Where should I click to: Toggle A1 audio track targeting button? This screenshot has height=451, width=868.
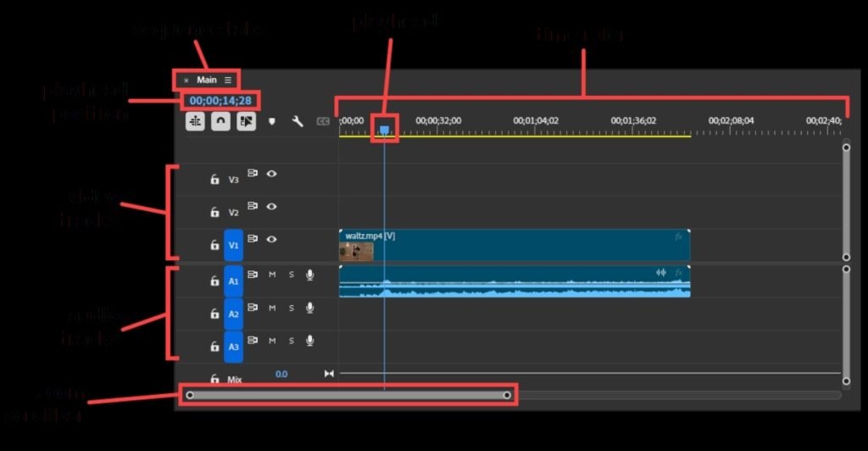click(x=234, y=280)
